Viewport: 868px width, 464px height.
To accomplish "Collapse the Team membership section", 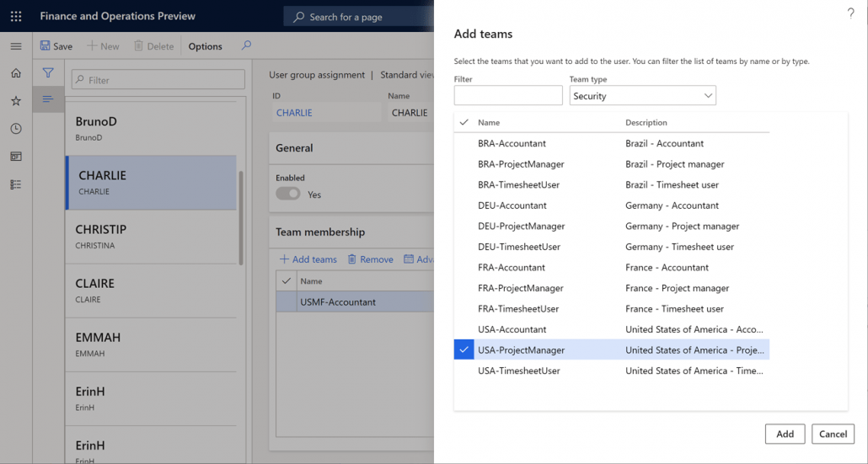I will click(351, 232).
